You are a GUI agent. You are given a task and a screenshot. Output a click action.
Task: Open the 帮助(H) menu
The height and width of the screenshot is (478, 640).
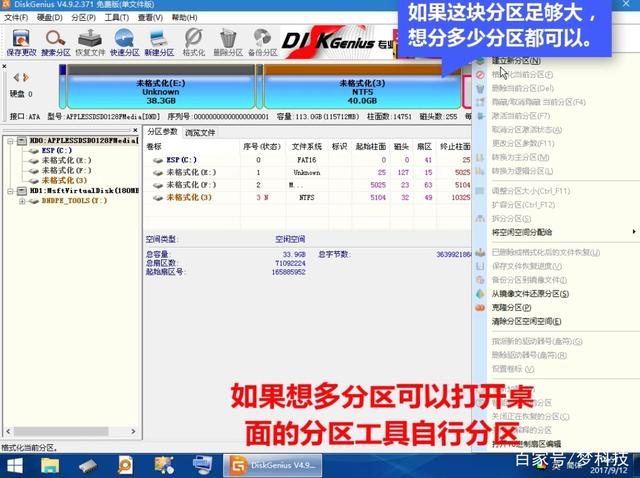[184, 18]
